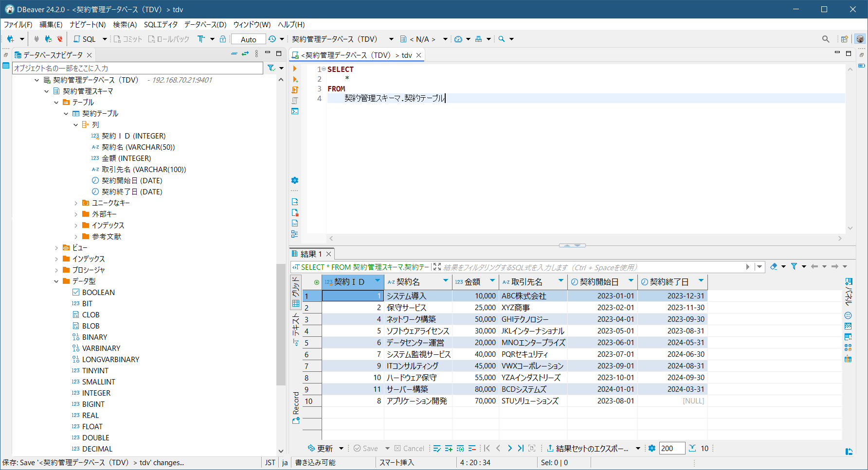Image resolution: width=868 pixels, height=470 pixels.
Task: Click the 更新 refresh button
Action: [x=320, y=448]
